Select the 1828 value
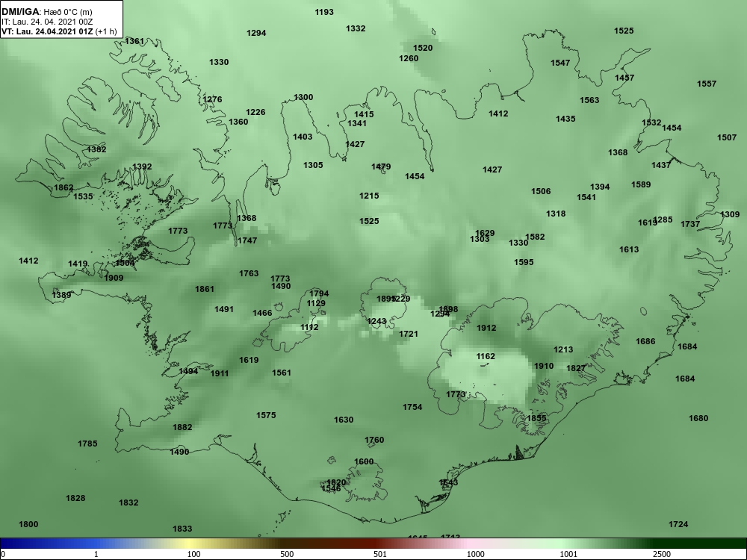 pyautogui.click(x=75, y=498)
